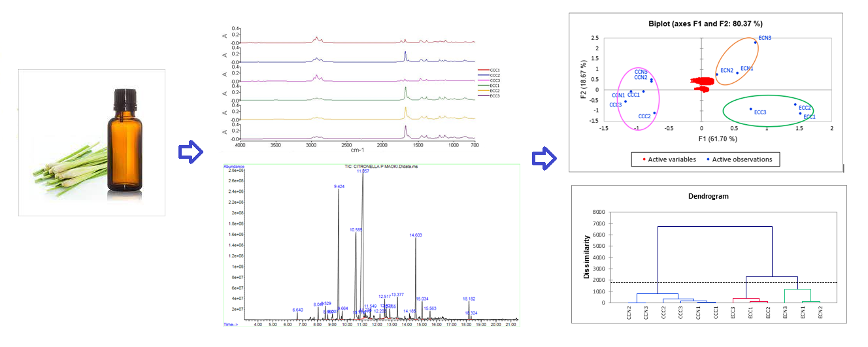This screenshot has width=868, height=347.
Task: Select the blue Active observations legend marker
Action: tap(705, 159)
